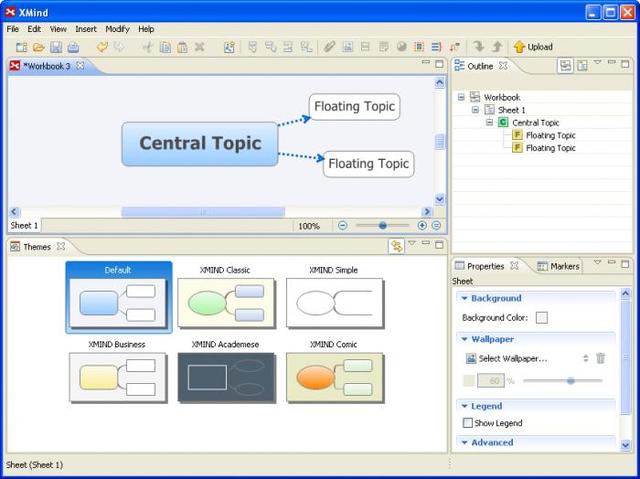
Task: Click the yellow icon in the Themes panel toolbar
Action: click(x=396, y=246)
